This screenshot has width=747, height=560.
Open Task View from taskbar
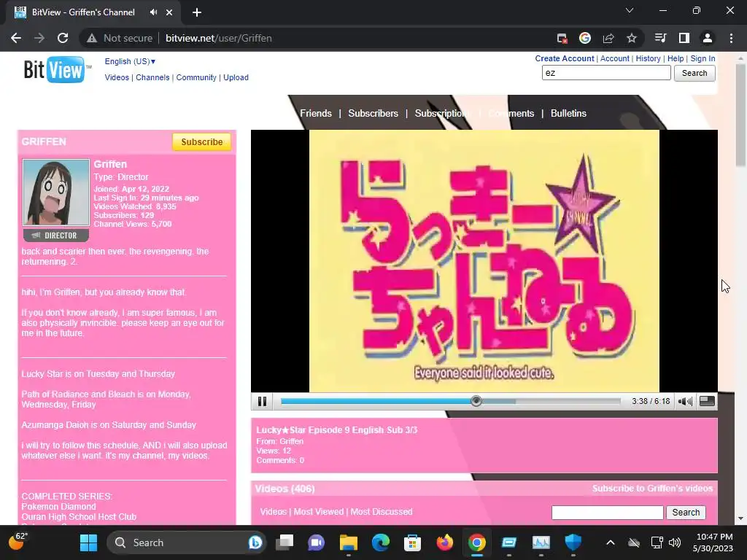[285, 542]
